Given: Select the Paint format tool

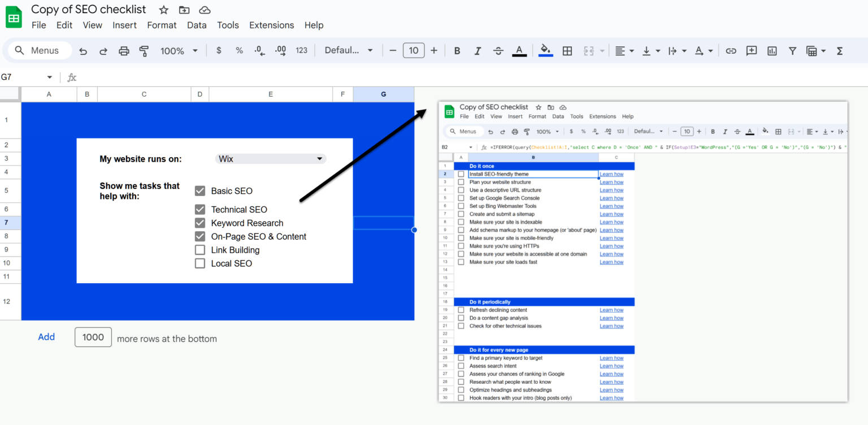Looking at the screenshot, I should coord(144,50).
